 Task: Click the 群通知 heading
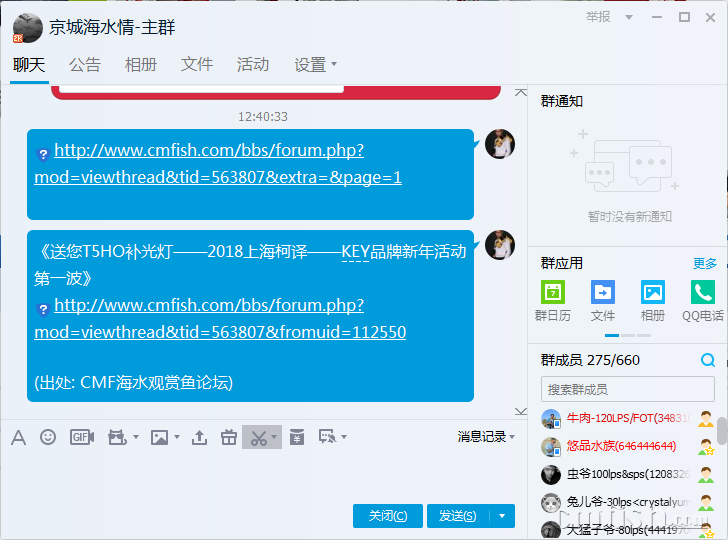561,101
